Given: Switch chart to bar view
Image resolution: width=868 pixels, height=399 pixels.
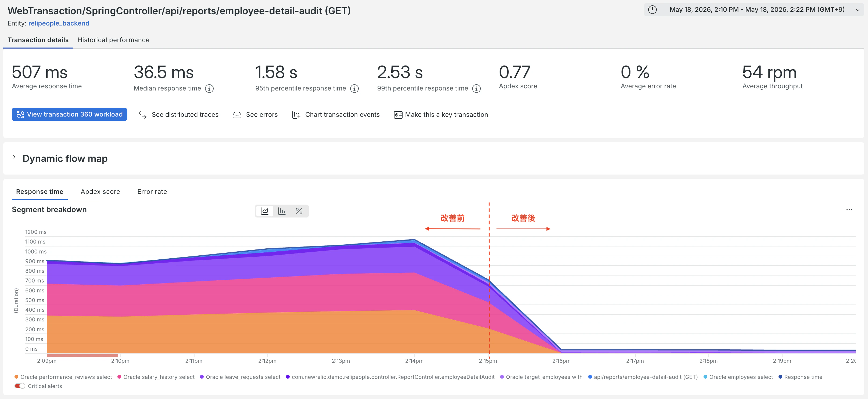Looking at the screenshot, I should click(x=282, y=211).
